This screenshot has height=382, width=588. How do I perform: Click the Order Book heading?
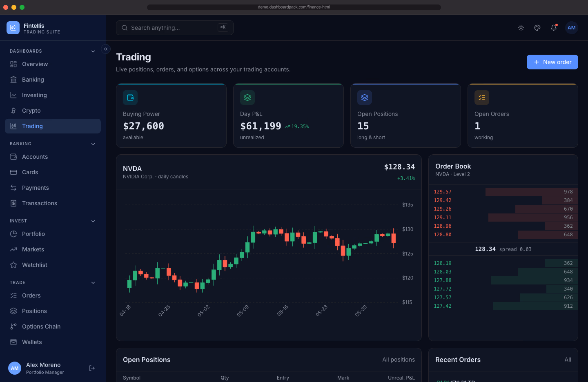[453, 166]
